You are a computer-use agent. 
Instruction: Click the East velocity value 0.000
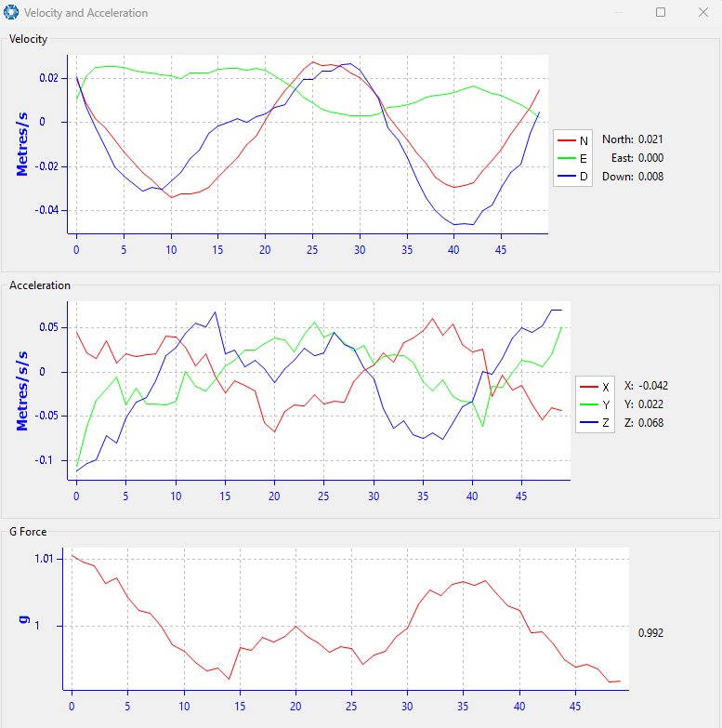click(650, 157)
